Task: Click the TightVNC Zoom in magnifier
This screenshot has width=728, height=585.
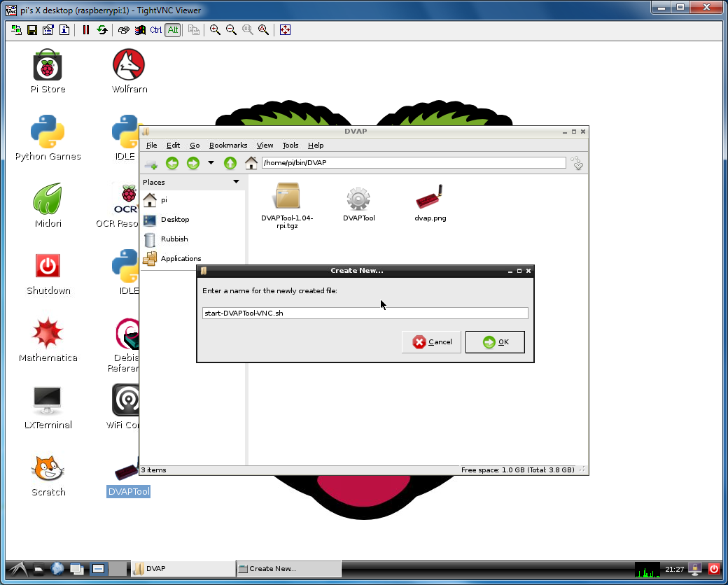Action: [x=214, y=29]
